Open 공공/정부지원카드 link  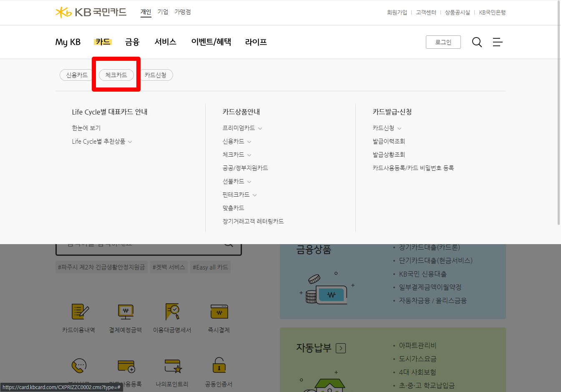point(245,168)
